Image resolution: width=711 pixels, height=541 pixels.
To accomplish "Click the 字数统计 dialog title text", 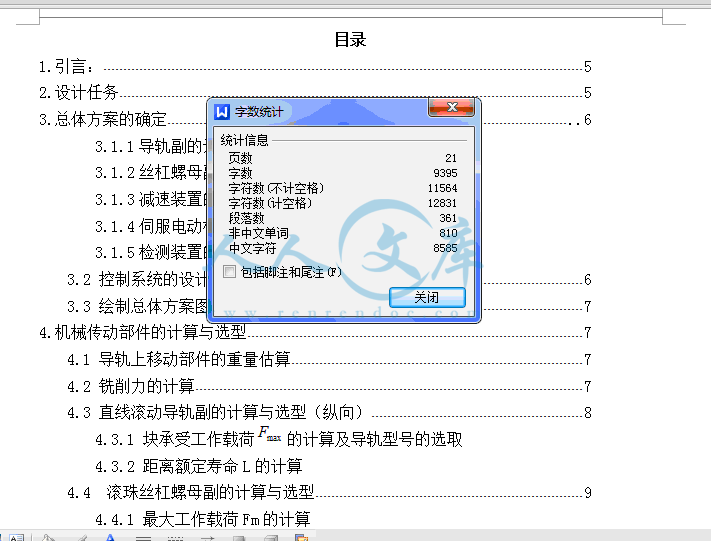I will pyautogui.click(x=259, y=112).
